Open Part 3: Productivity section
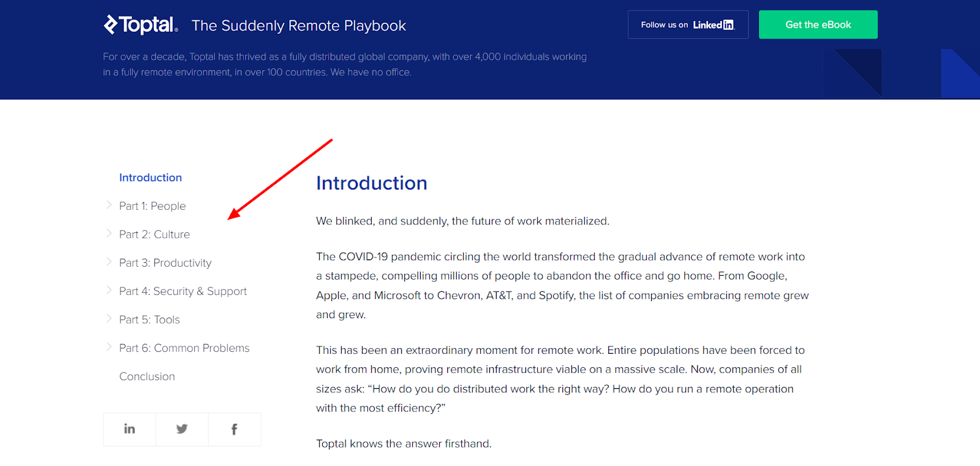Screen dimensions: 980x466 click(x=165, y=263)
